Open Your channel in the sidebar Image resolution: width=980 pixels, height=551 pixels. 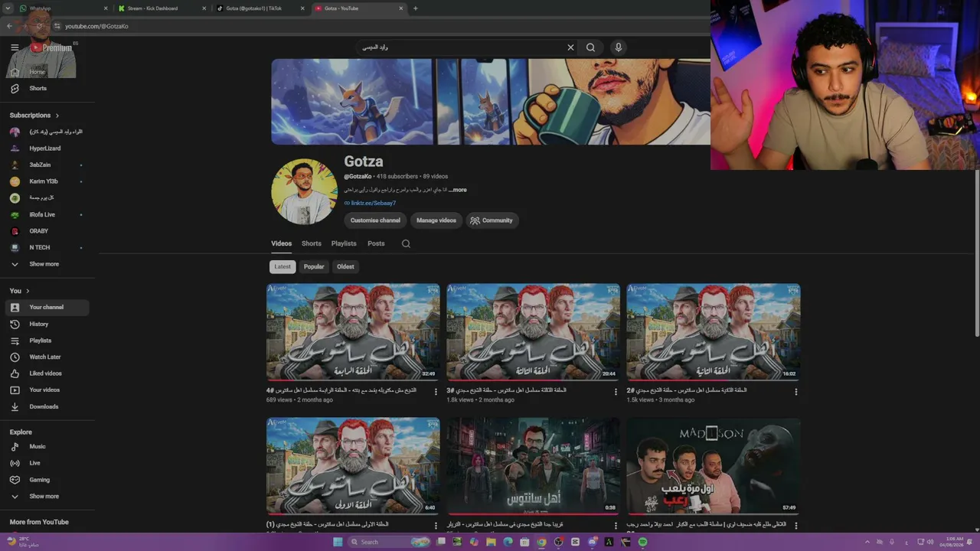click(x=47, y=308)
